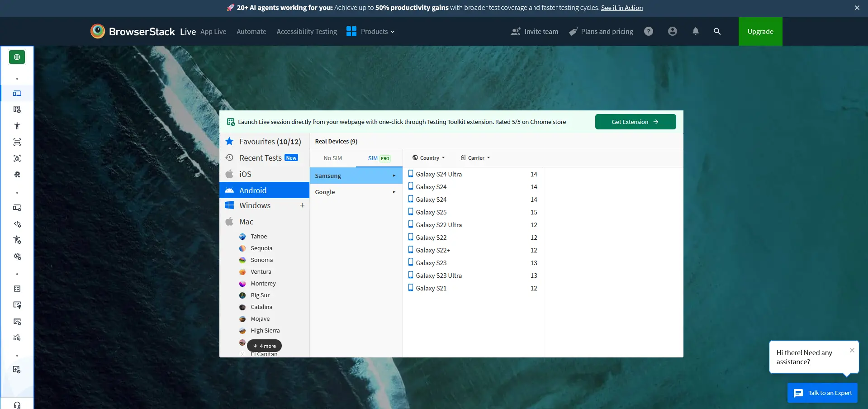Click the Monterey macOS icon
The image size is (868, 409).
coord(242,284)
